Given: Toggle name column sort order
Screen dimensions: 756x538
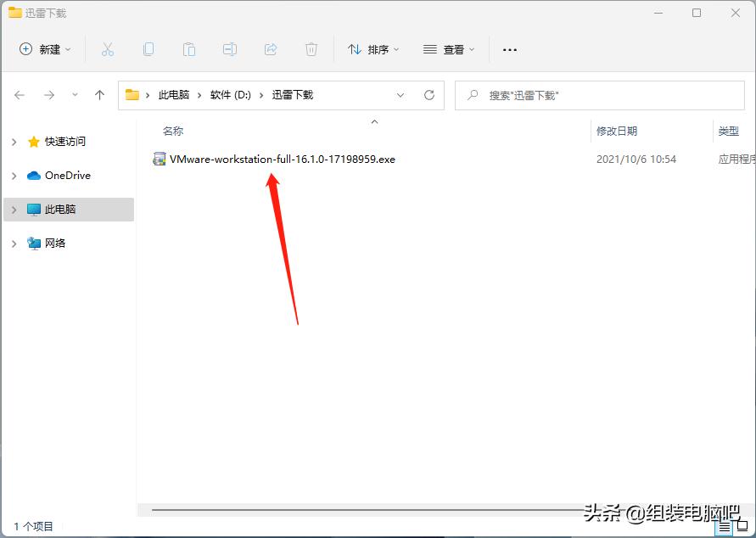Looking at the screenshot, I should click(x=173, y=131).
